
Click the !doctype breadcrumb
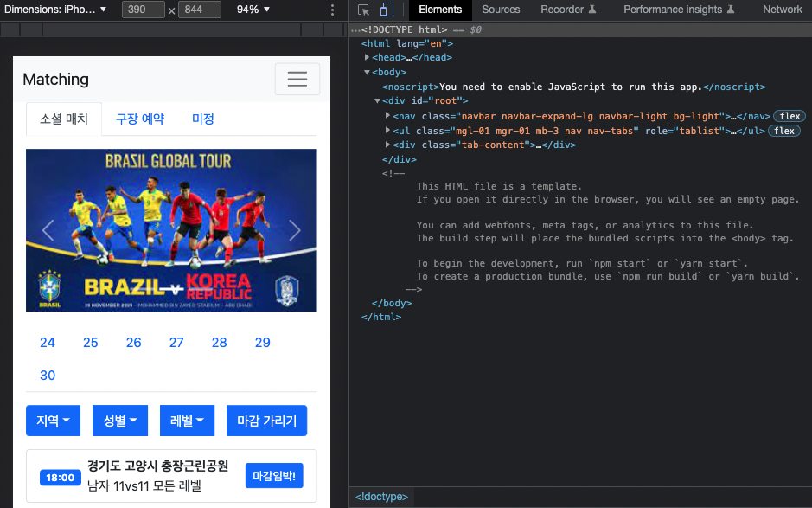(x=381, y=497)
